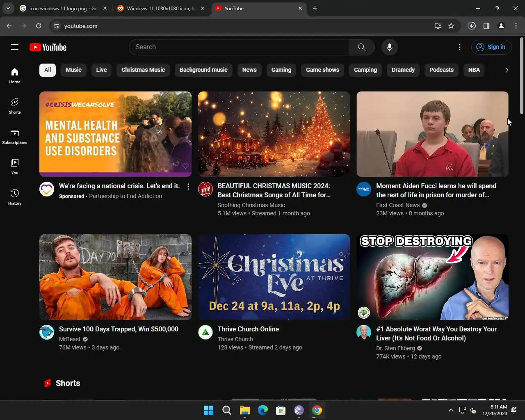
Task: Click Partnership to End Addiction avatar
Action: point(47,189)
